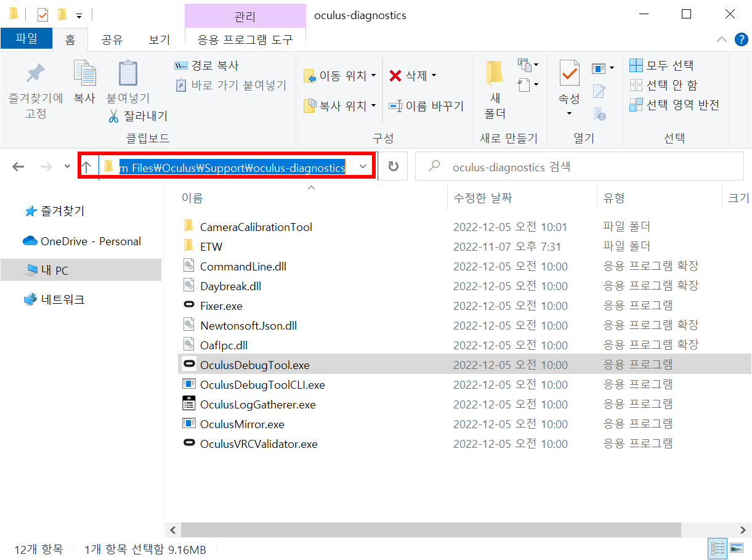Select OculusDebugToolCLI.exe file
This screenshot has width=752, height=560.
click(x=262, y=384)
